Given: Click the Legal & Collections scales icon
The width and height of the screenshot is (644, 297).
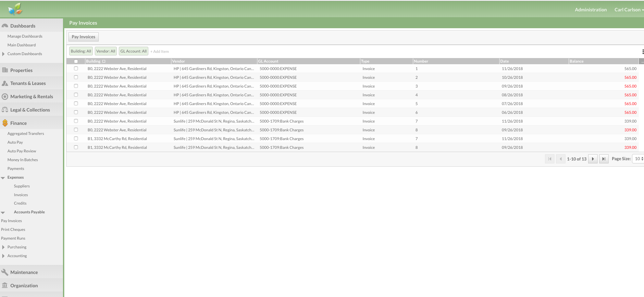Looking at the screenshot, I should point(5,110).
